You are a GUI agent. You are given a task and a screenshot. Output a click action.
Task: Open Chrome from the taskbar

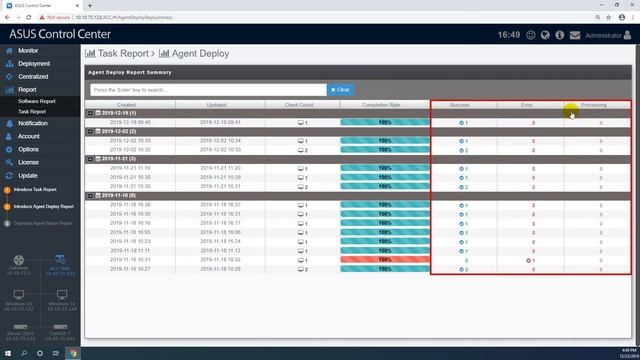(x=73, y=353)
